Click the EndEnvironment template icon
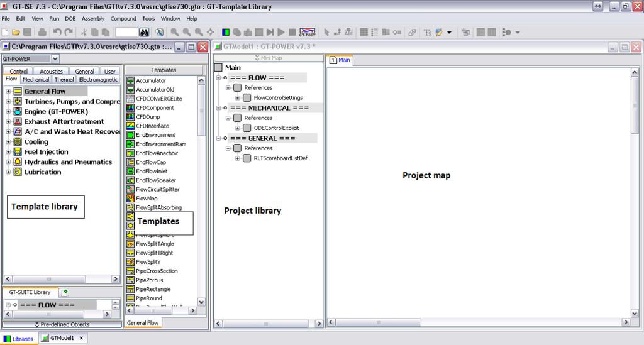The image size is (644, 345). [x=130, y=134]
